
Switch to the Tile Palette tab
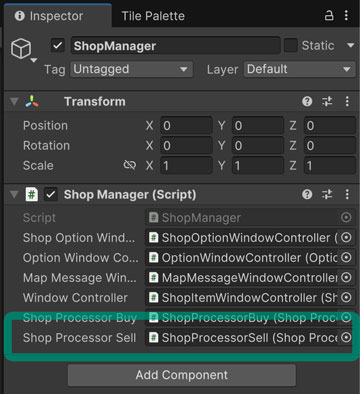click(x=153, y=16)
